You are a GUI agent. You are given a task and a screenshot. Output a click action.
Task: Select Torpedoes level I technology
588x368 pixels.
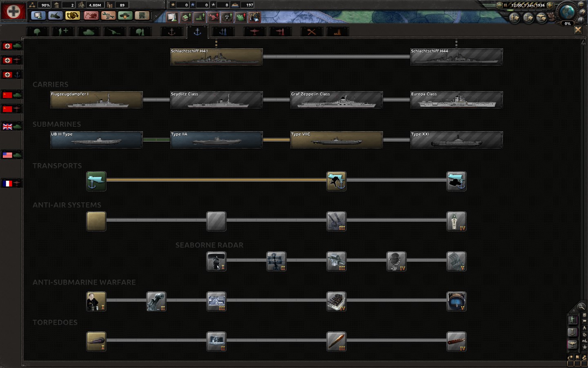(96, 341)
